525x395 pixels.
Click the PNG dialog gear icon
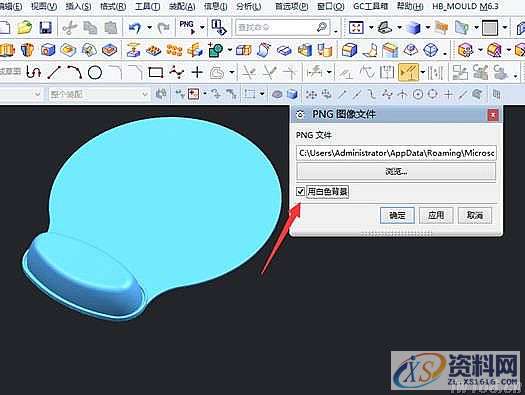coord(300,114)
